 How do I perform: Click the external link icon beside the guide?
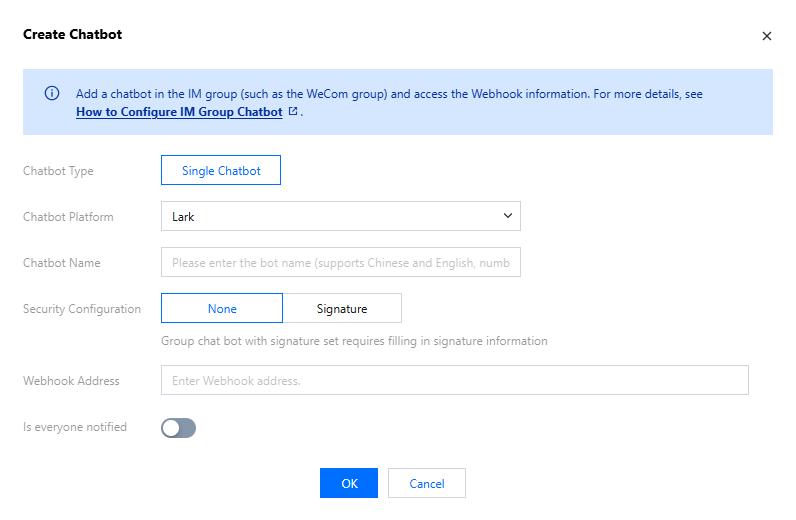tap(293, 112)
